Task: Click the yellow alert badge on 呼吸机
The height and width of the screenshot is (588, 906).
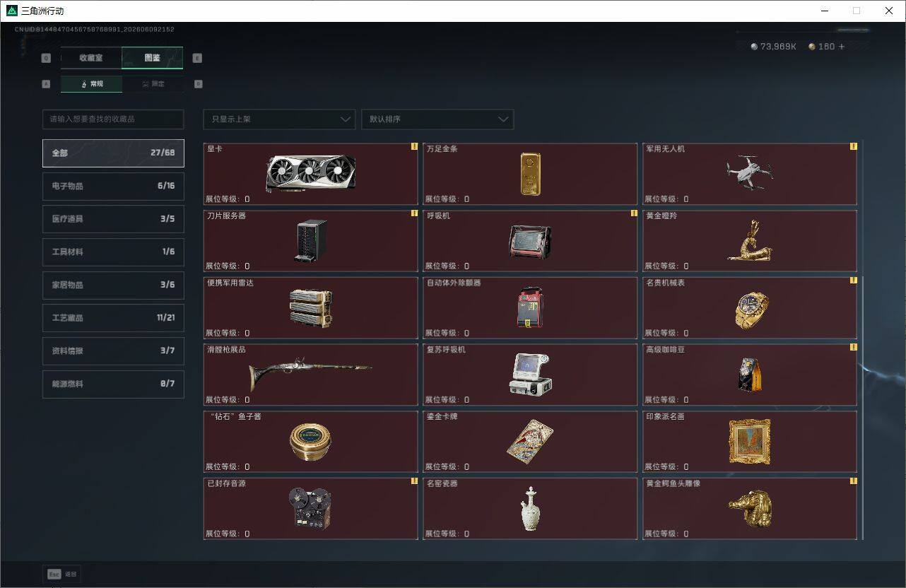Action: point(634,213)
